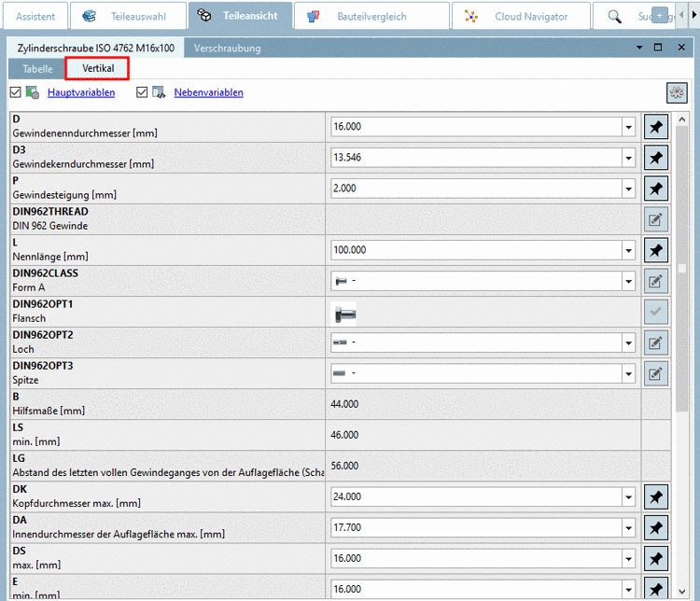This screenshot has height=601, width=700.
Task: Open the DS max. dropdown
Action: point(628,558)
